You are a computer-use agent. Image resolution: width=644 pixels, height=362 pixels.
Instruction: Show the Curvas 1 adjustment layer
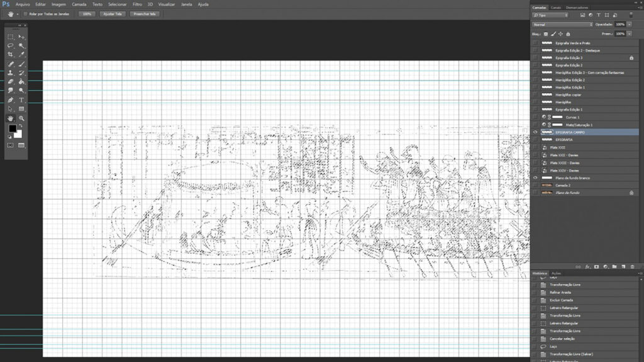535,117
